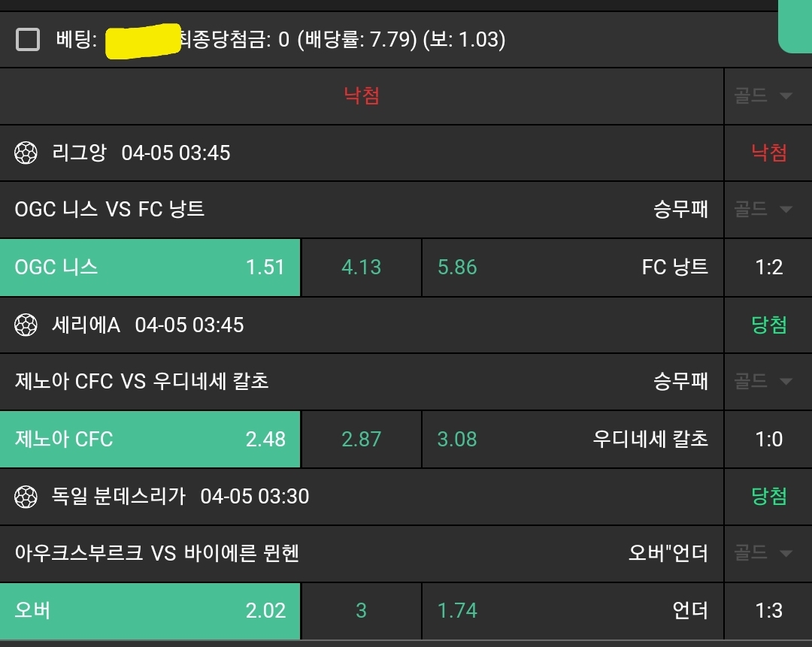The image size is (812, 647).
Task: Pick FC 낭트 at odds 5.86
Action: click(x=571, y=268)
